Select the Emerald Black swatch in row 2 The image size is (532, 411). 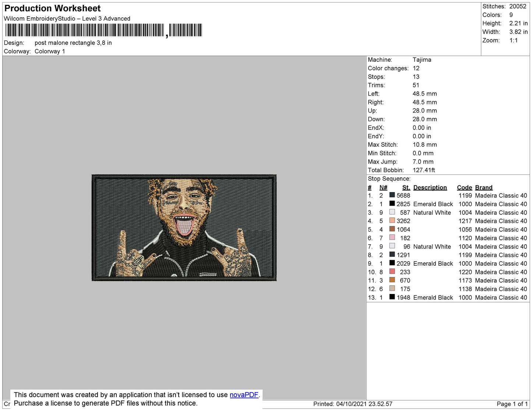click(392, 203)
